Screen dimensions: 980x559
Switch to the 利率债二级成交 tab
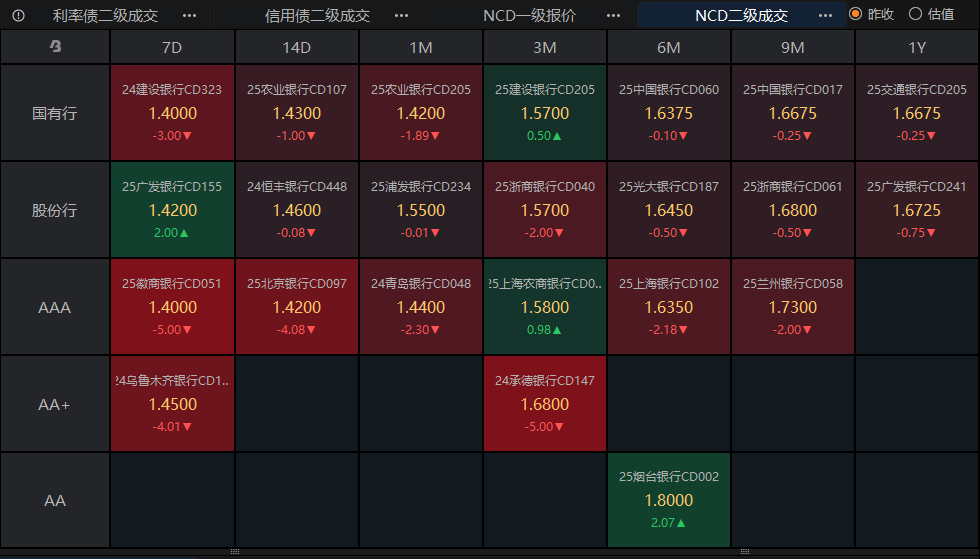(x=106, y=16)
